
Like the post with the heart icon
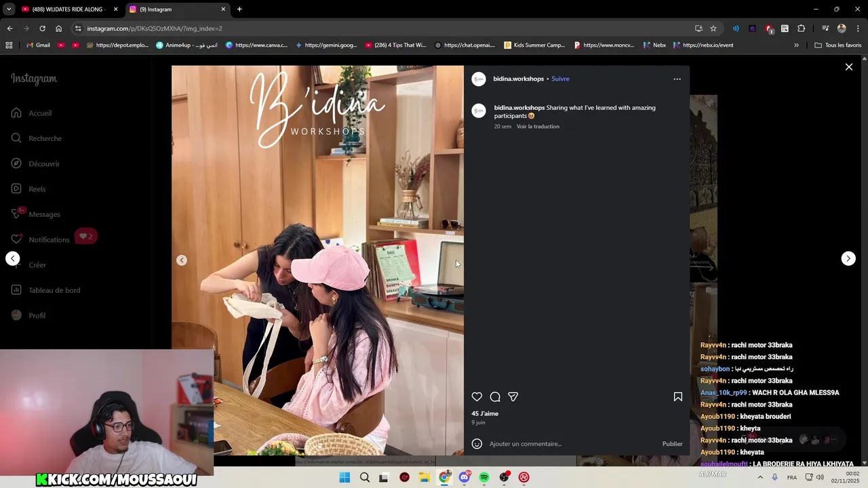tap(477, 397)
